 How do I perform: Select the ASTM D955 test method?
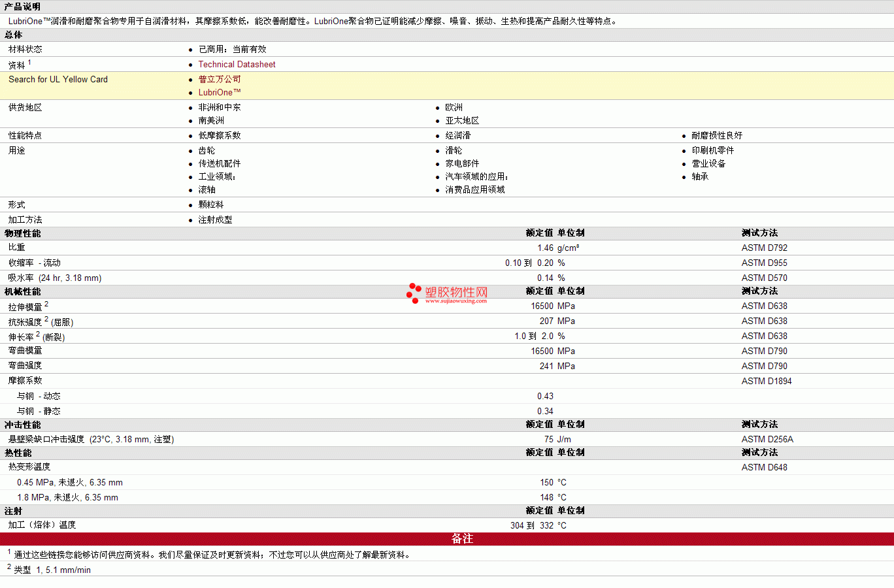(765, 263)
